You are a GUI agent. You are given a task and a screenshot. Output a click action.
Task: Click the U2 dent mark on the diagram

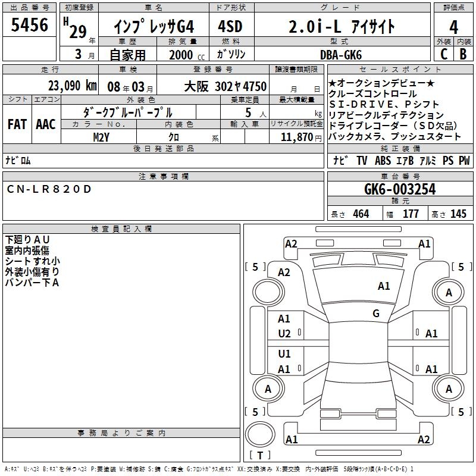284,334
